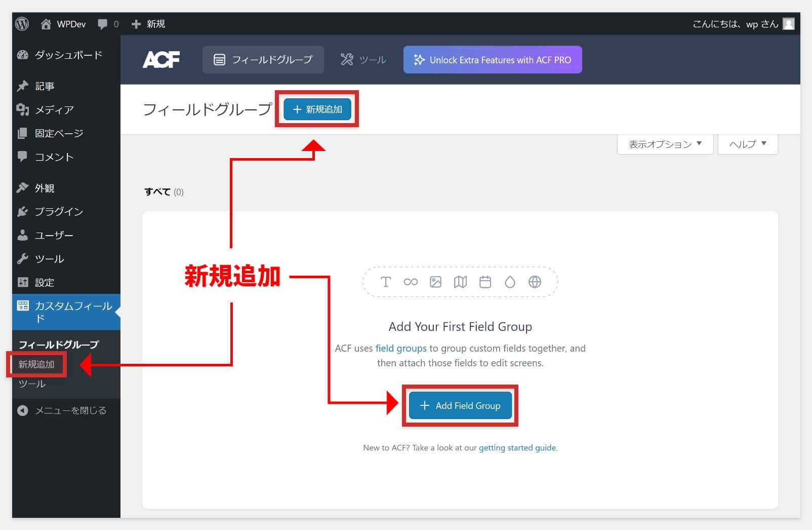Expand the 表示オプション dropdown
The height and width of the screenshot is (530, 812).
click(665, 144)
